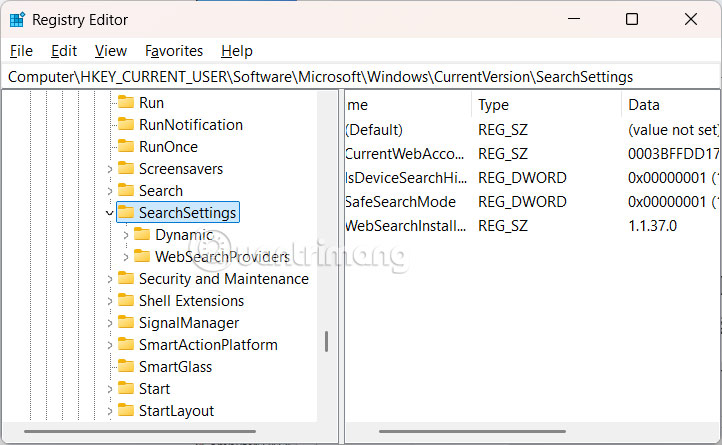722x445 pixels.
Task: Select the SafeSearchMode registry value
Action: 387,202
